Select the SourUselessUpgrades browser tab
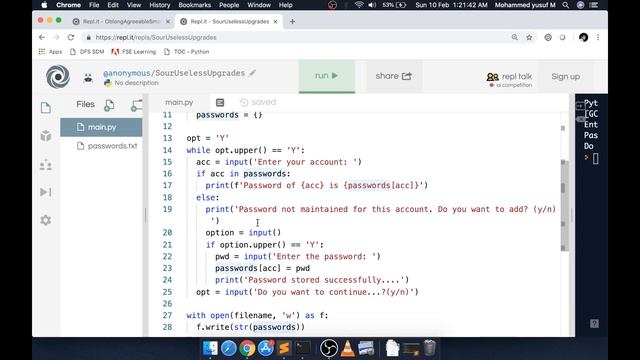 tap(229, 22)
